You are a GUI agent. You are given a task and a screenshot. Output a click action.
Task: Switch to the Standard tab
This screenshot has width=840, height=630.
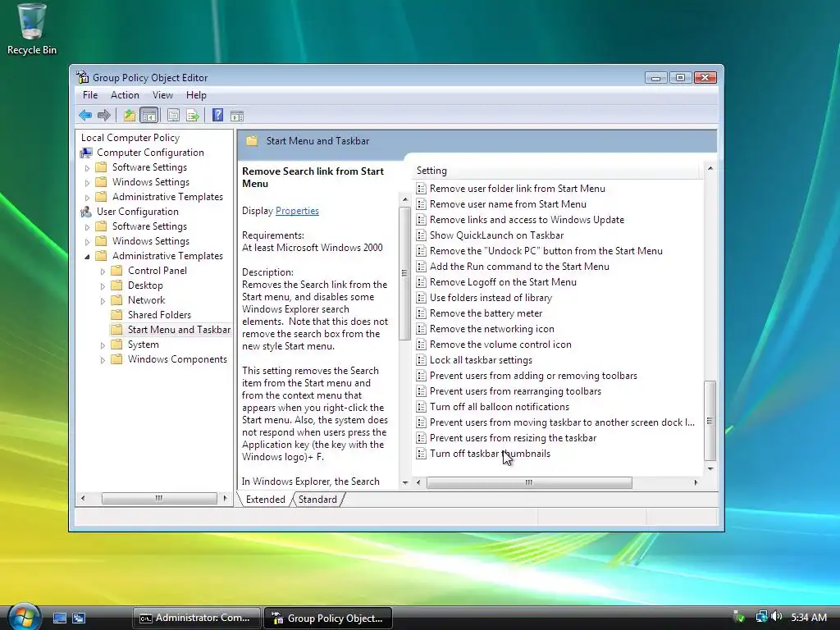click(x=317, y=500)
